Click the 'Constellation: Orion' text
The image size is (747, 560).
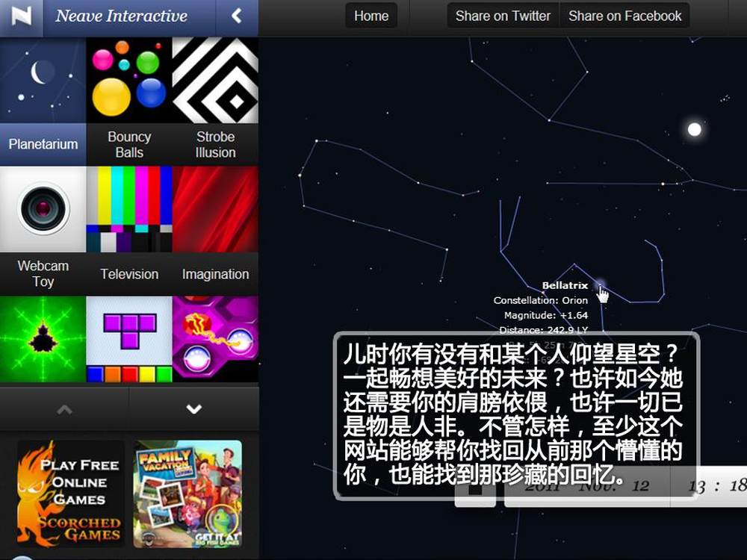point(541,300)
